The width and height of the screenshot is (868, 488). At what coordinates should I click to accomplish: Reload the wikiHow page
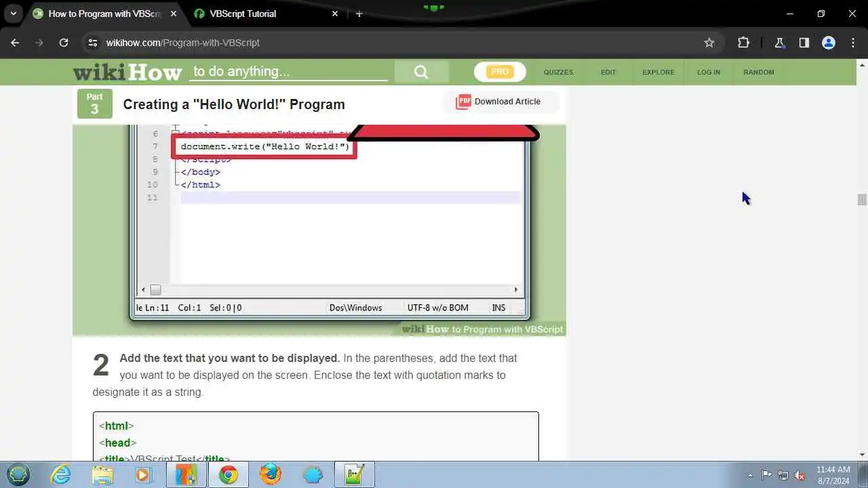pos(64,43)
